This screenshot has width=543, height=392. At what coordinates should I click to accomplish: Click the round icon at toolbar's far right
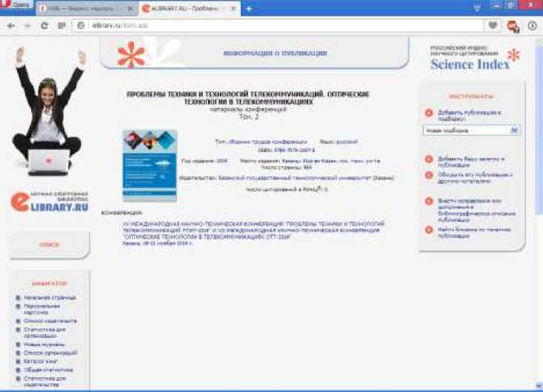pyautogui.click(x=533, y=25)
